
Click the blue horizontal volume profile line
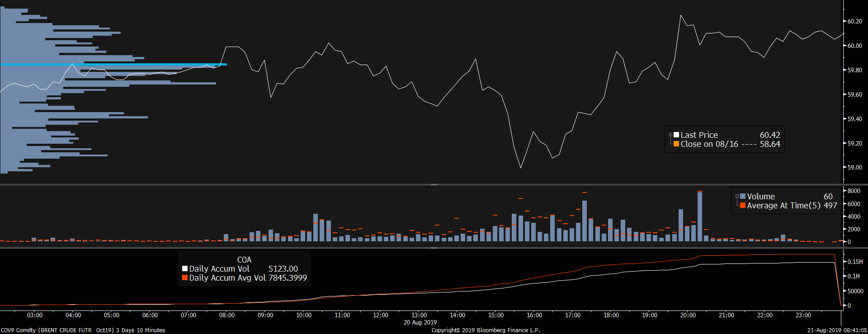[x=113, y=65]
